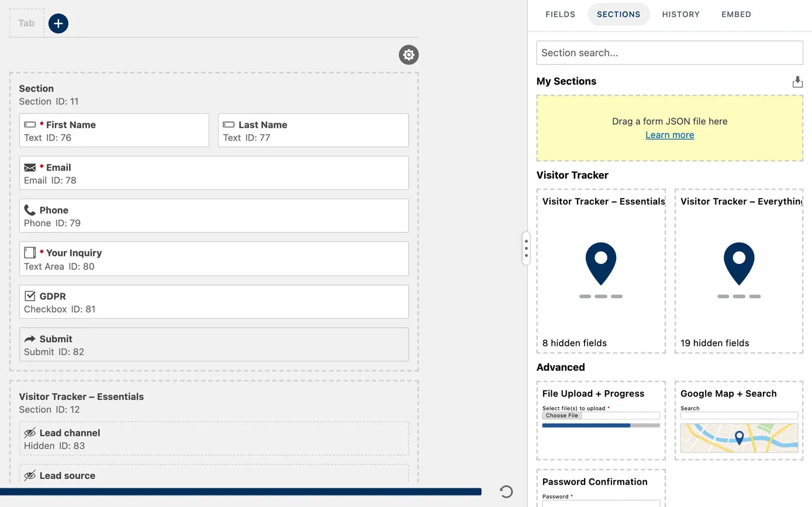This screenshot has height=507, width=812.
Task: Click the Last Name text field icon
Action: point(229,125)
